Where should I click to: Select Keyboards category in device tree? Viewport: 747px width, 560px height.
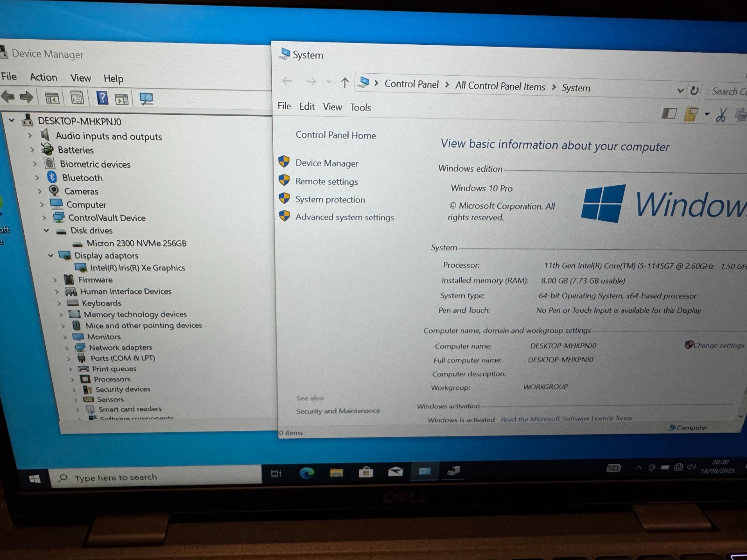(x=101, y=303)
